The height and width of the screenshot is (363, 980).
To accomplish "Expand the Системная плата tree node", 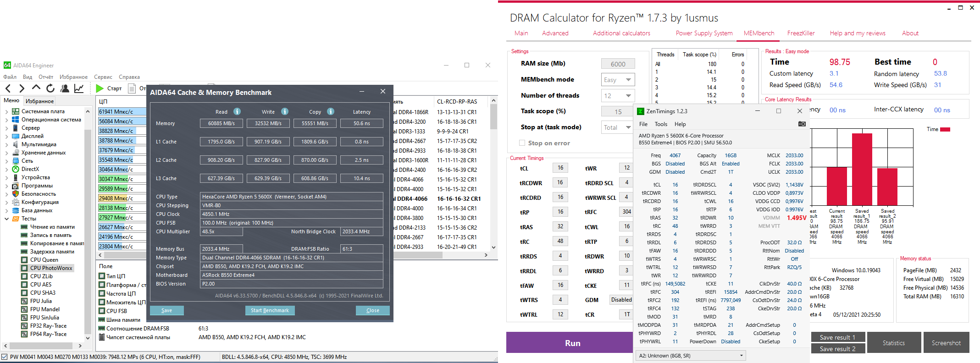I will (6, 111).
